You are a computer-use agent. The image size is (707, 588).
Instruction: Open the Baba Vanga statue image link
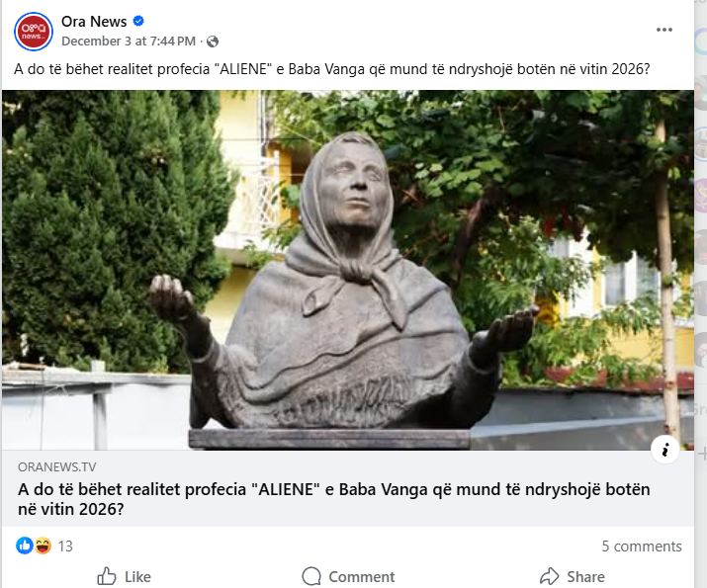(348, 270)
